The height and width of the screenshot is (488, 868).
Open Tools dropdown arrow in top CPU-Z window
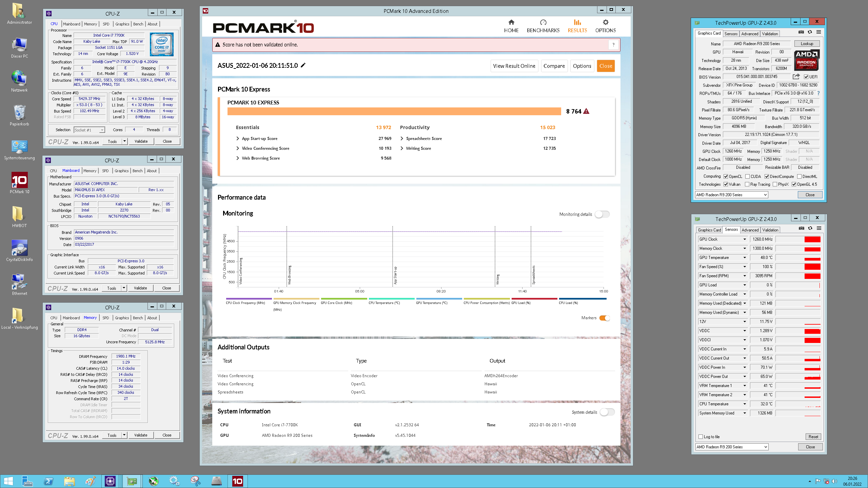(x=124, y=141)
